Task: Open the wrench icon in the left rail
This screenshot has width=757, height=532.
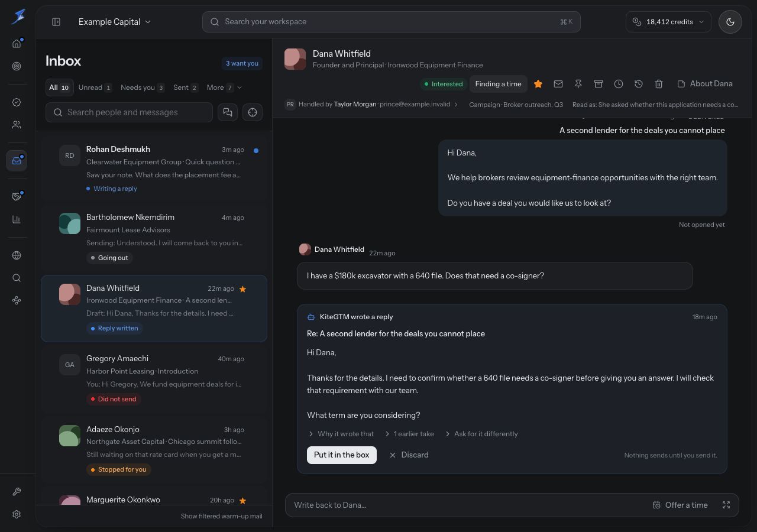Action: [17, 492]
